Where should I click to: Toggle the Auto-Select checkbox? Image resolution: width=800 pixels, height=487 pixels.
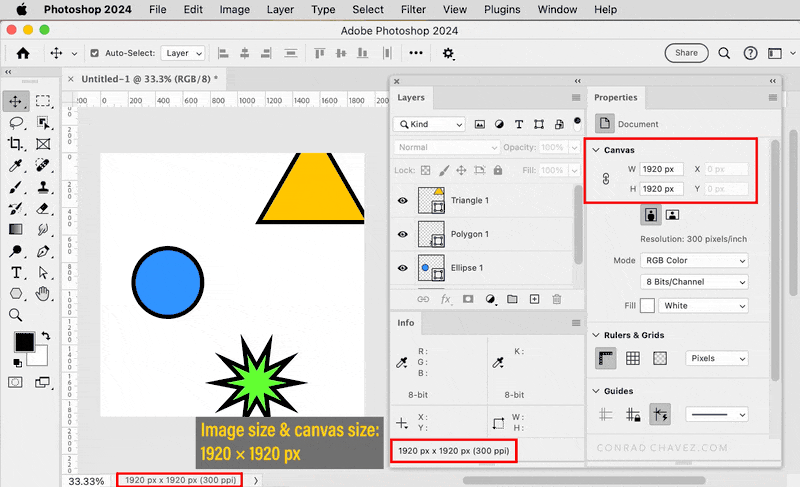coord(94,53)
